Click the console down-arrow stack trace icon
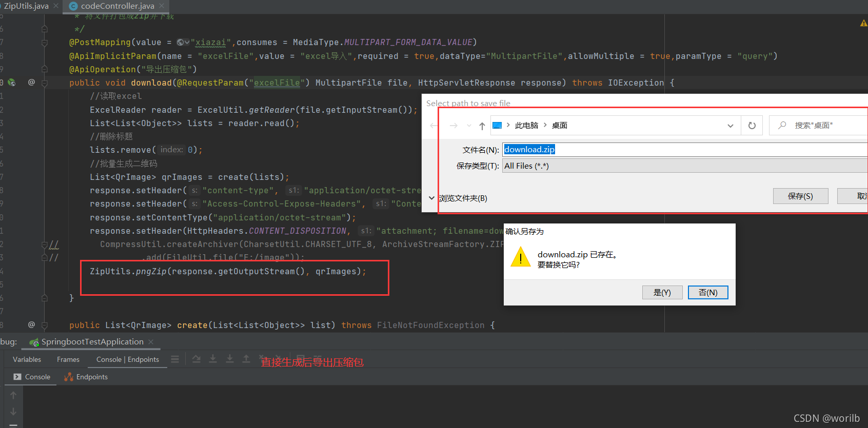 coord(13,412)
